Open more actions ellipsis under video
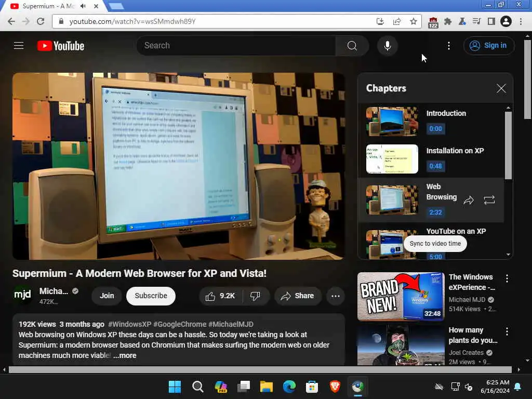This screenshot has height=399, width=532. [x=336, y=296]
